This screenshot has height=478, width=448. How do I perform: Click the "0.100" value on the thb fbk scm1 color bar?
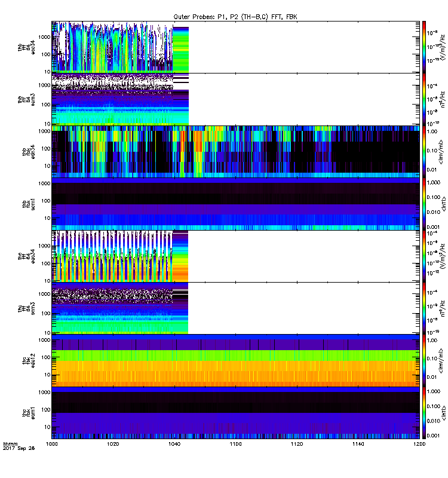[x=434, y=197]
